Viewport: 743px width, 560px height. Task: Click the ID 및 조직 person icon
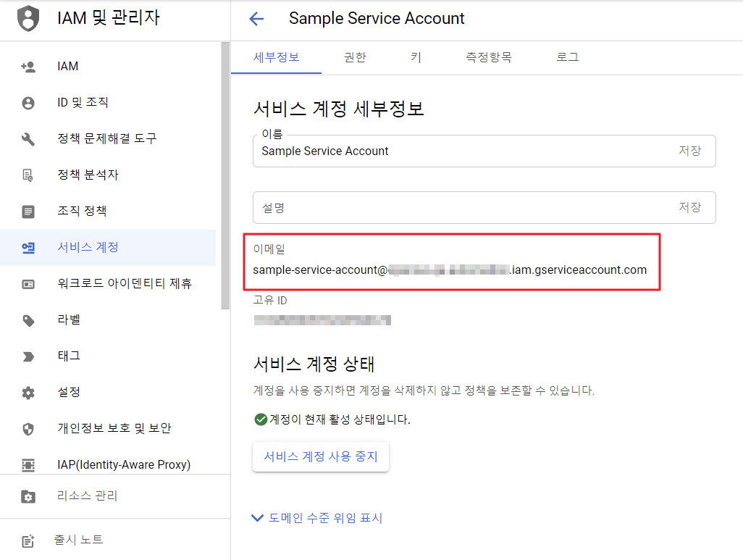point(28,103)
